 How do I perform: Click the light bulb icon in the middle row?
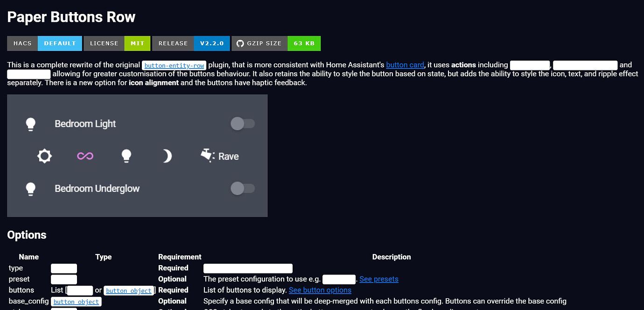coord(126,156)
